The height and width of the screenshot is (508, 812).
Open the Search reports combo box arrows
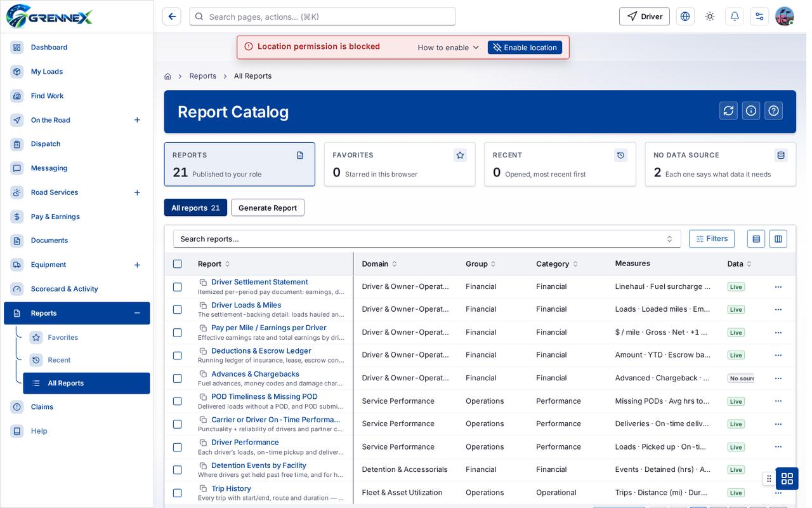669,239
